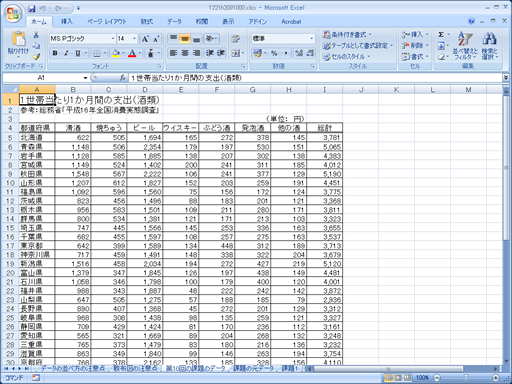
Task: Click the yellow fill color button
Action: 116,53
